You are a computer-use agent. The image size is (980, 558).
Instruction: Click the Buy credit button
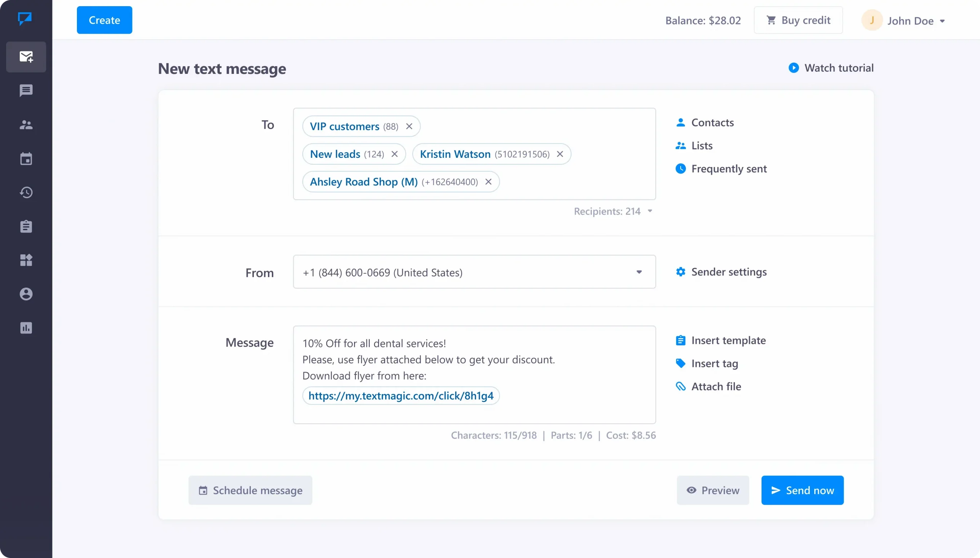click(798, 20)
